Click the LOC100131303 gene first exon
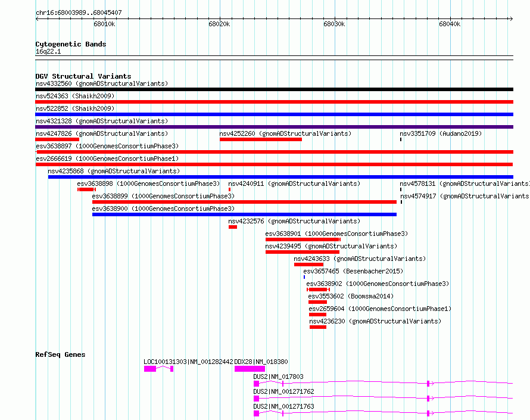This screenshot has width=530, height=420. coord(150,369)
